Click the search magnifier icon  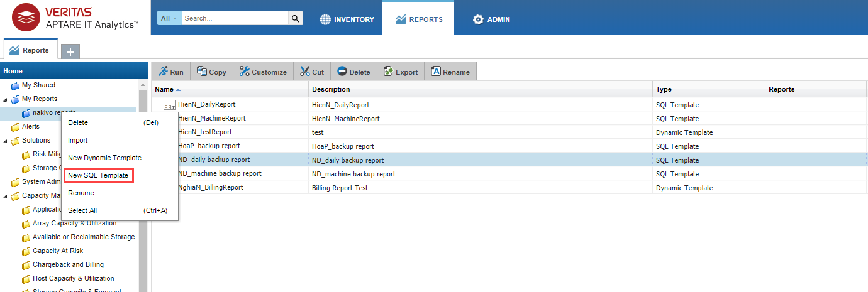click(x=296, y=19)
